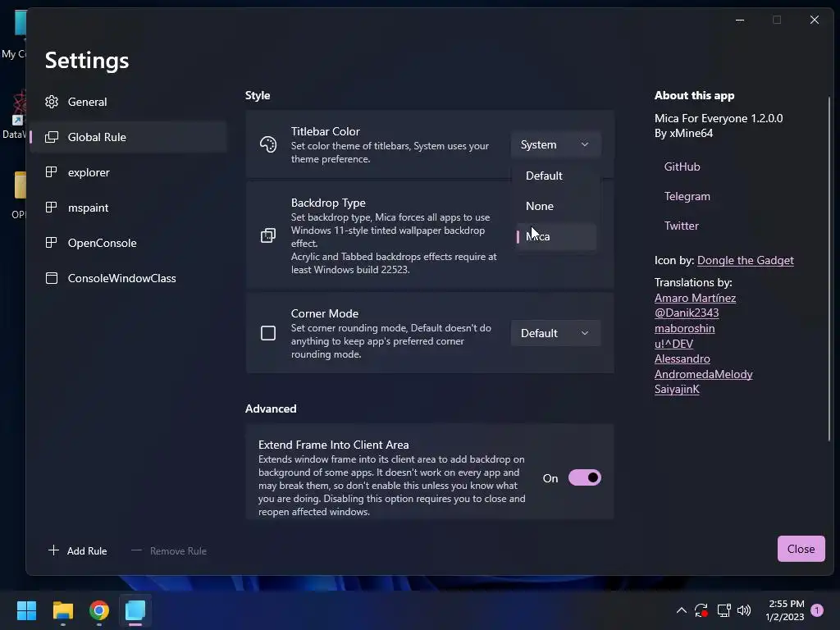Show hidden system tray icons
Viewport: 840px width, 630px height.
[x=682, y=610]
